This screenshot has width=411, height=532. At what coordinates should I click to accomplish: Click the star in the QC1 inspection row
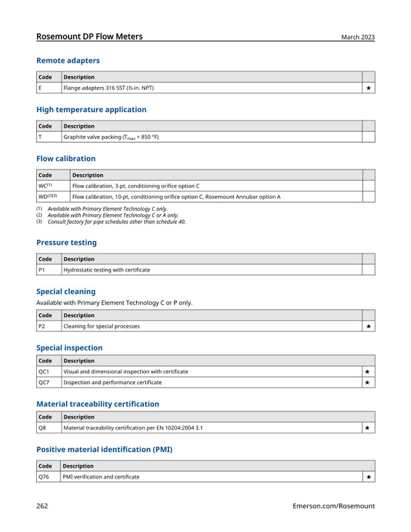[367, 372]
